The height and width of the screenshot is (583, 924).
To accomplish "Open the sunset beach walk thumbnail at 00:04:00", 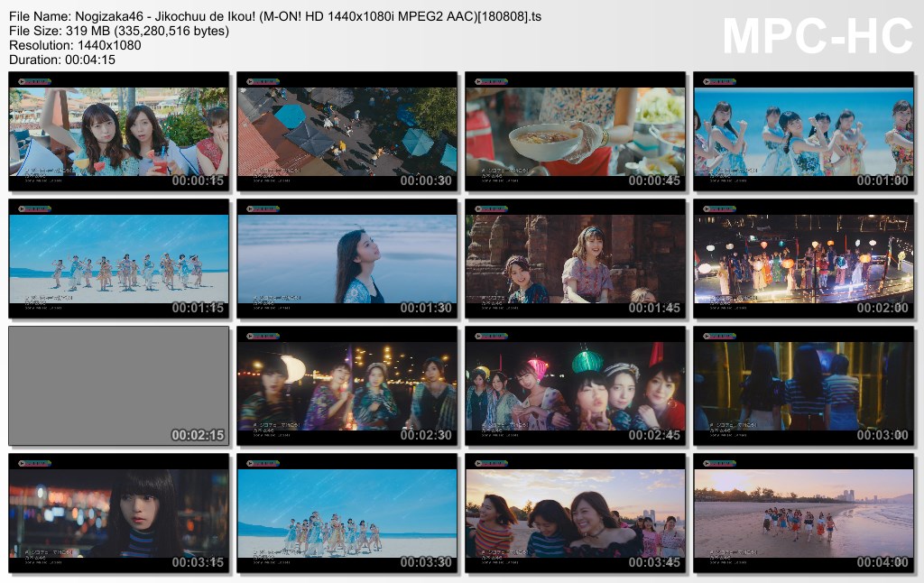I will (x=804, y=514).
